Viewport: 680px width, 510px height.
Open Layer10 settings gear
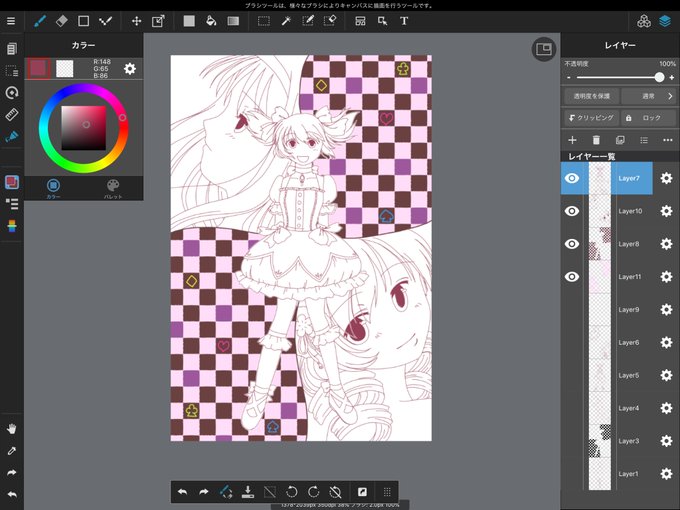(666, 211)
